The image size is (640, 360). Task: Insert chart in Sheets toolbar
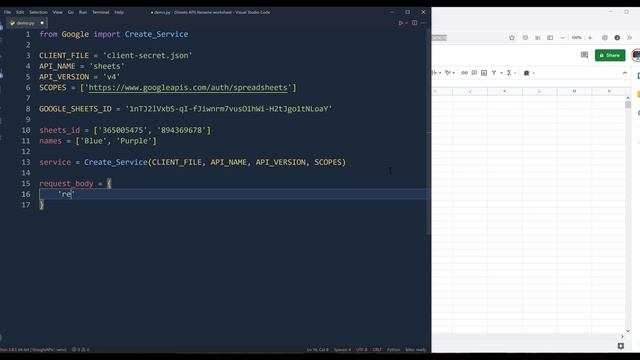pos(484,73)
